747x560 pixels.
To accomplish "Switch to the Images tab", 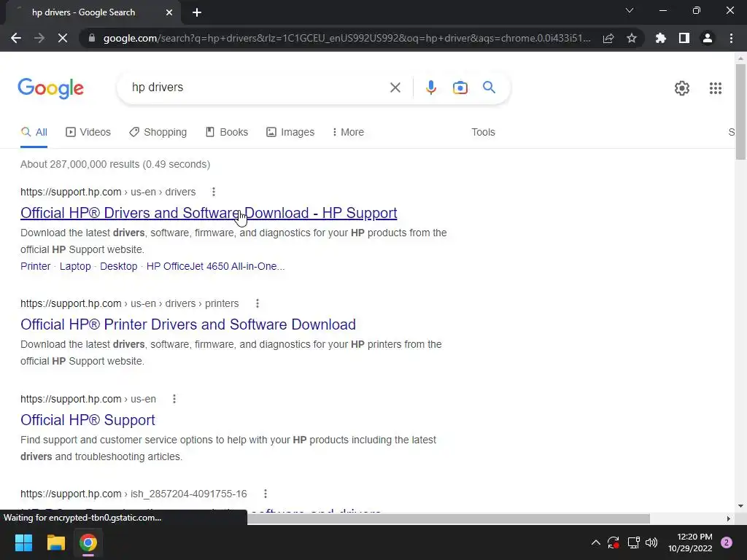I will click(290, 133).
